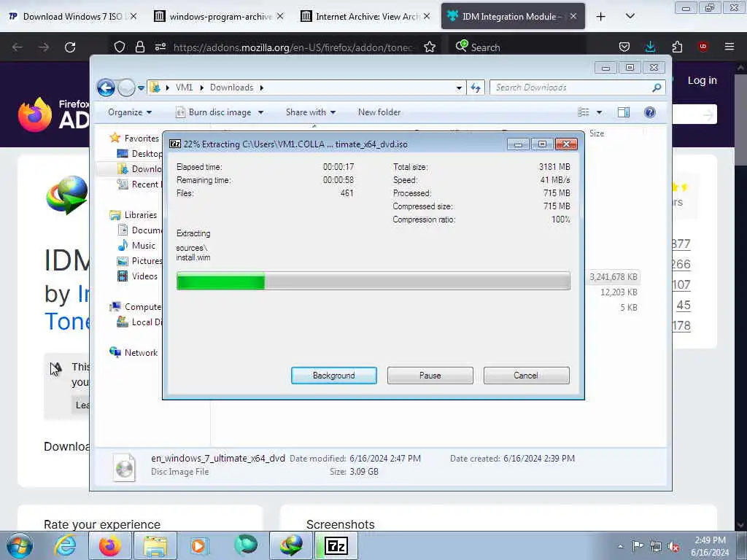Expand the Burn disc image arrow

pyautogui.click(x=260, y=112)
